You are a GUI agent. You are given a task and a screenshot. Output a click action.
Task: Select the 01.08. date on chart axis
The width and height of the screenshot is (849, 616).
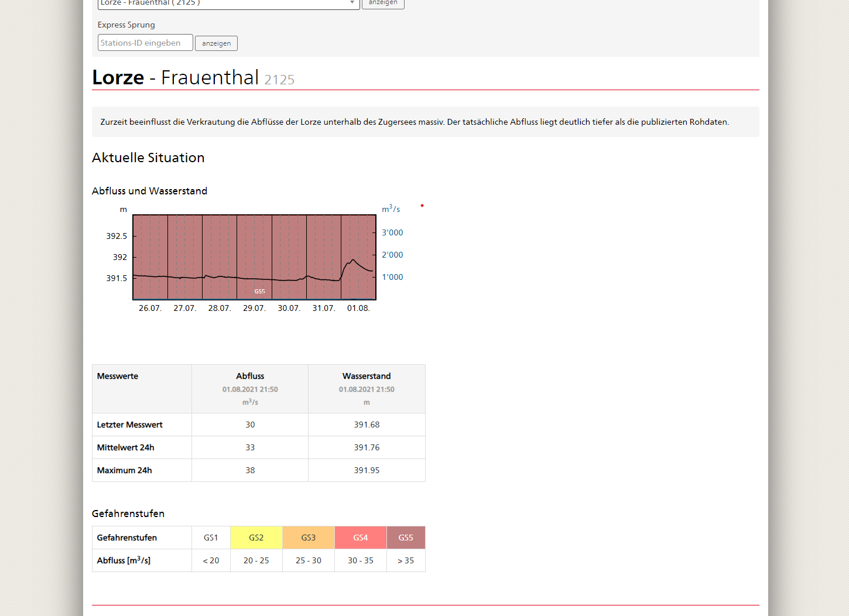pos(358,308)
